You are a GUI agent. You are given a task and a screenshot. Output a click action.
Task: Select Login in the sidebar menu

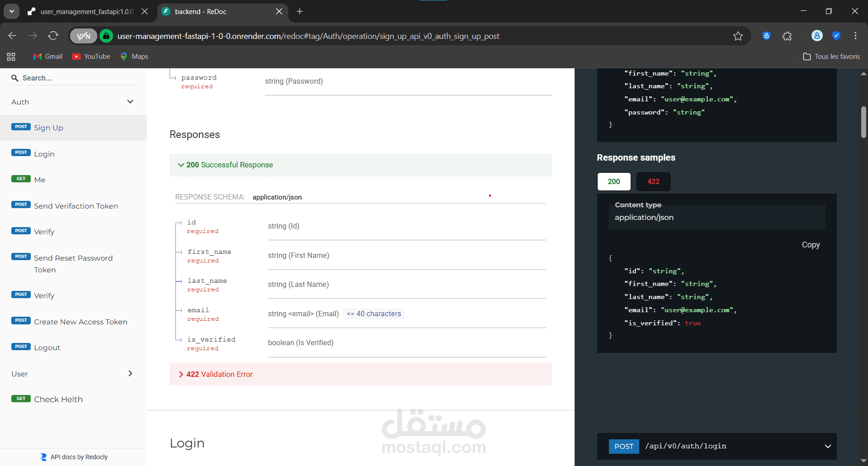coord(44,154)
